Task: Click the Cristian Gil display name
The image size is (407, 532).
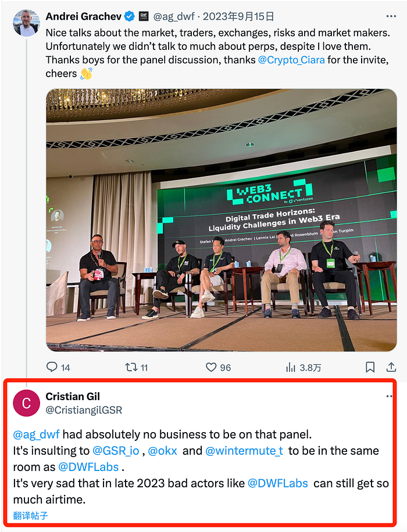Action: tap(73, 396)
